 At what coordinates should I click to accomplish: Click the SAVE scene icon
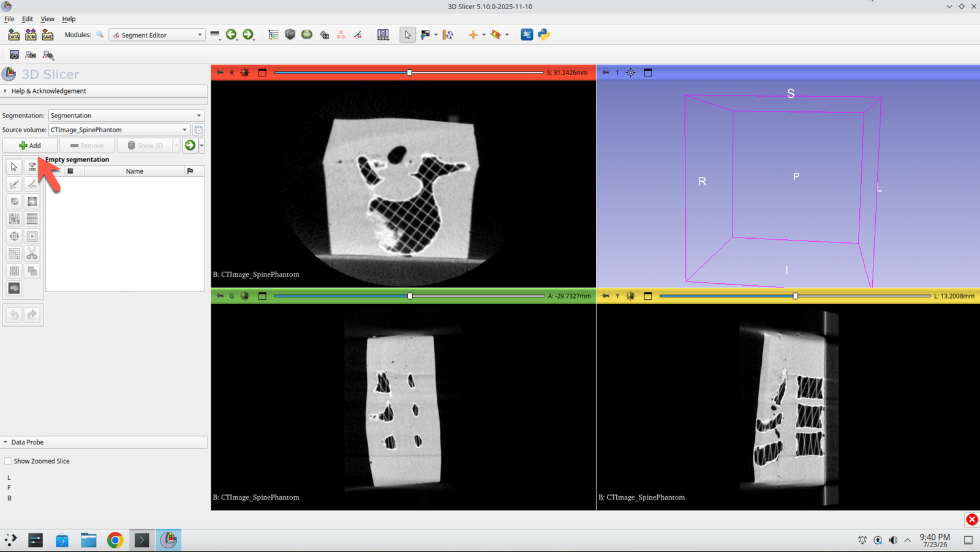pyautogui.click(x=47, y=35)
